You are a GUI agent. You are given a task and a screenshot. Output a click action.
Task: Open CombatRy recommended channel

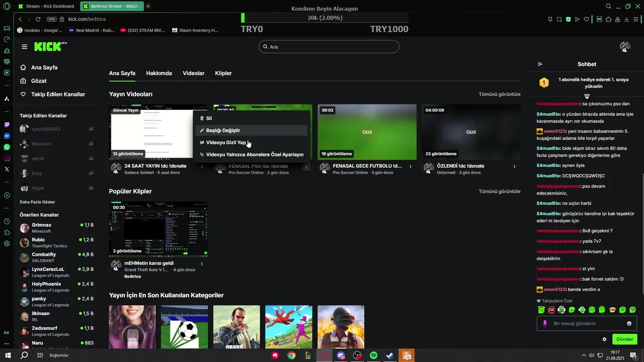tap(56, 257)
